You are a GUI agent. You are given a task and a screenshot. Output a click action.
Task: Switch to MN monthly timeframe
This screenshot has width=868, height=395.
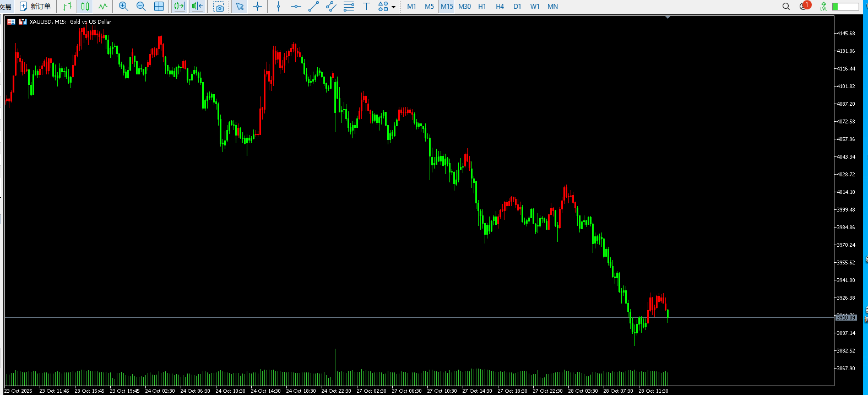(552, 7)
